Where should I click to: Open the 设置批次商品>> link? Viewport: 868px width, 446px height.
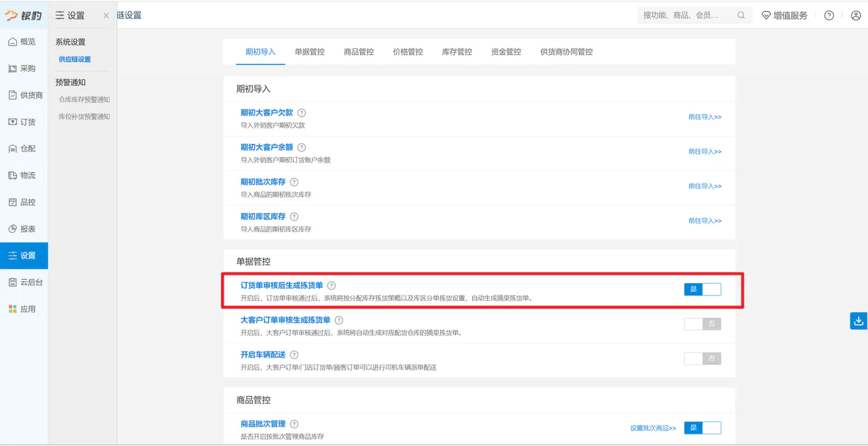point(653,428)
